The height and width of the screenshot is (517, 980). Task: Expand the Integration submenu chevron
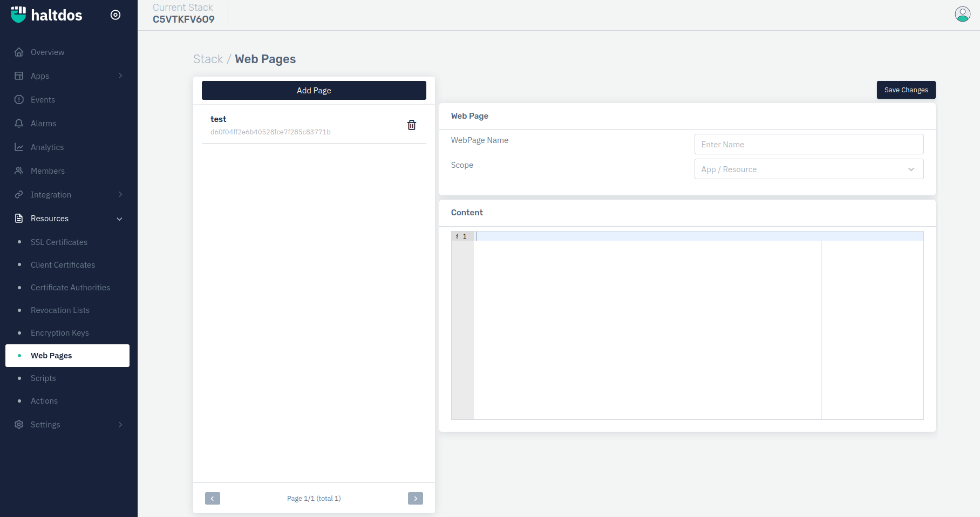click(120, 194)
